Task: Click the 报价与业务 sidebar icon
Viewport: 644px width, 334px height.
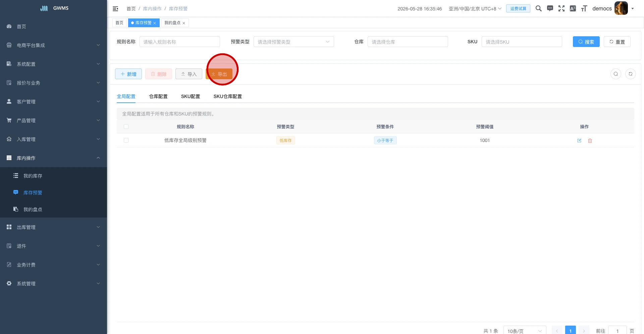Action: point(9,83)
